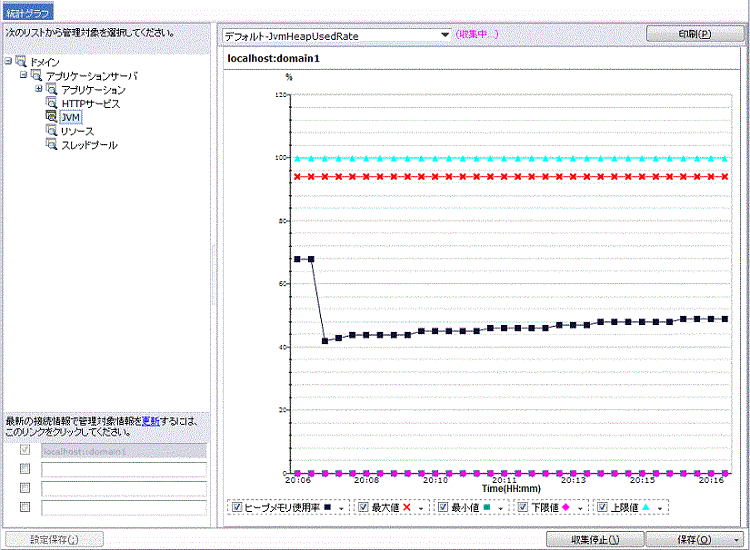Click the 更新 link

[x=149, y=420]
